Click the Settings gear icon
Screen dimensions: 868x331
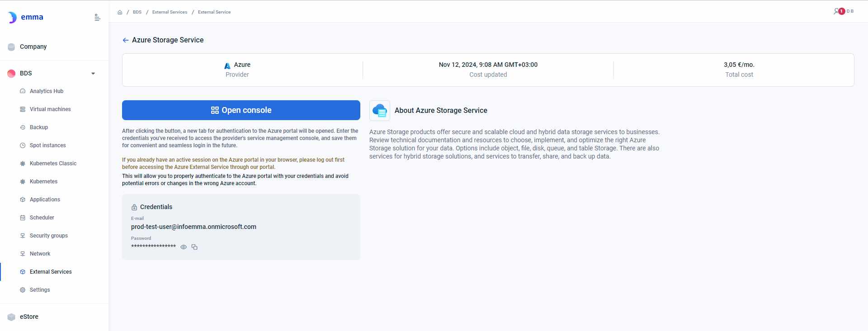[23, 290]
